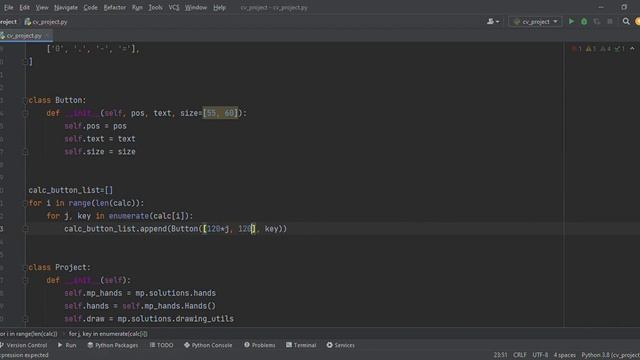
Task: Open the user account dropdown icon
Action: point(493,22)
